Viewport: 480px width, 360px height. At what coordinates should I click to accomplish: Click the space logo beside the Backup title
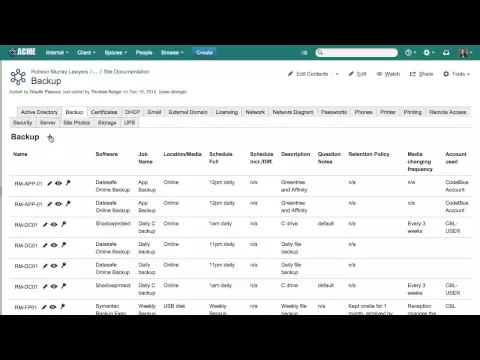click(18, 77)
